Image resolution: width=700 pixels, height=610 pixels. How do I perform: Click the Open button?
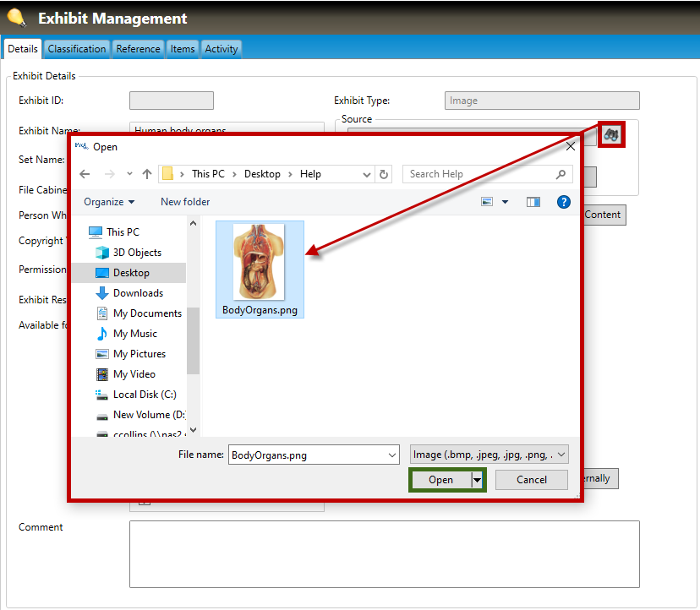pos(440,480)
